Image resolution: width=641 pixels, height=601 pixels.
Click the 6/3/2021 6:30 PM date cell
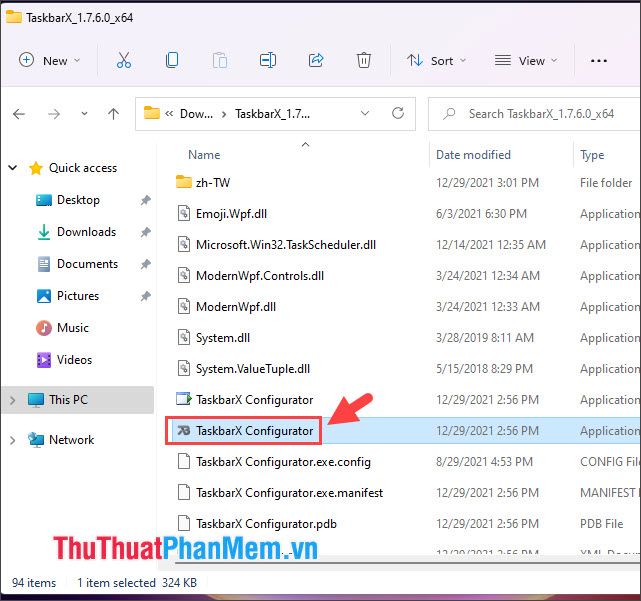[x=481, y=213]
